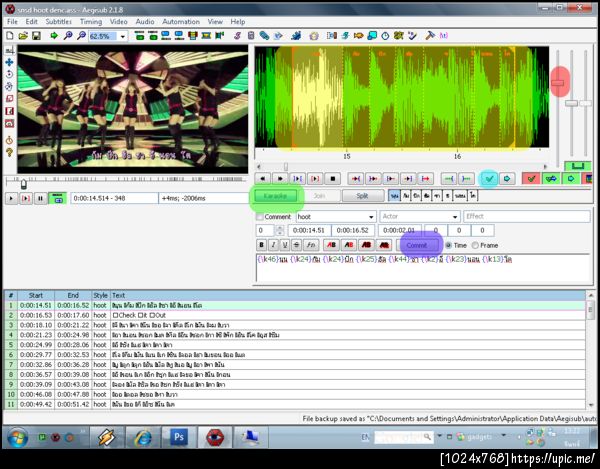Click the Start time field 0:00:14.51

pos(309,230)
